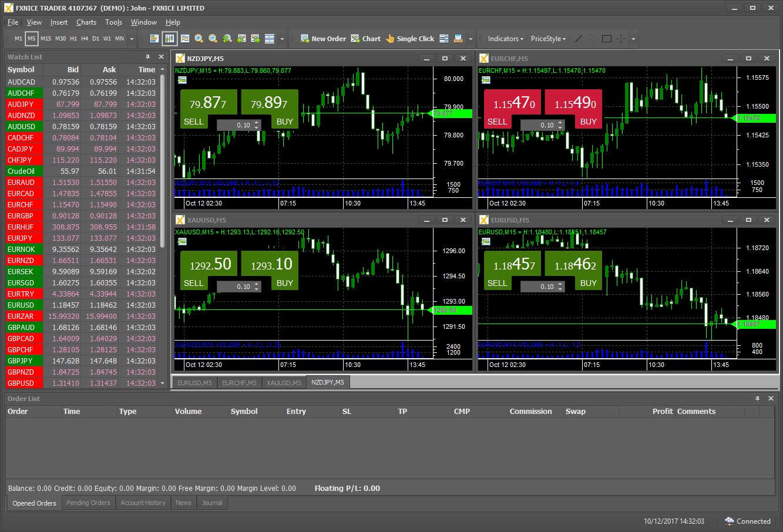Switch to M1 timeframe
The height and width of the screenshot is (532, 783).
(18, 39)
